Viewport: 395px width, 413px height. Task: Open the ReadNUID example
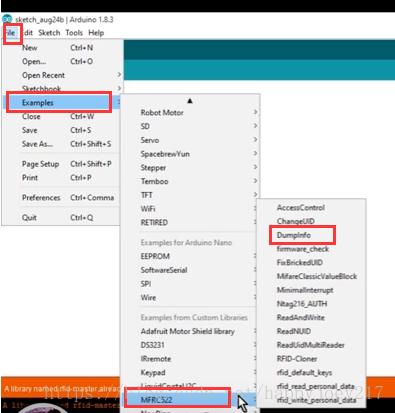point(311,331)
